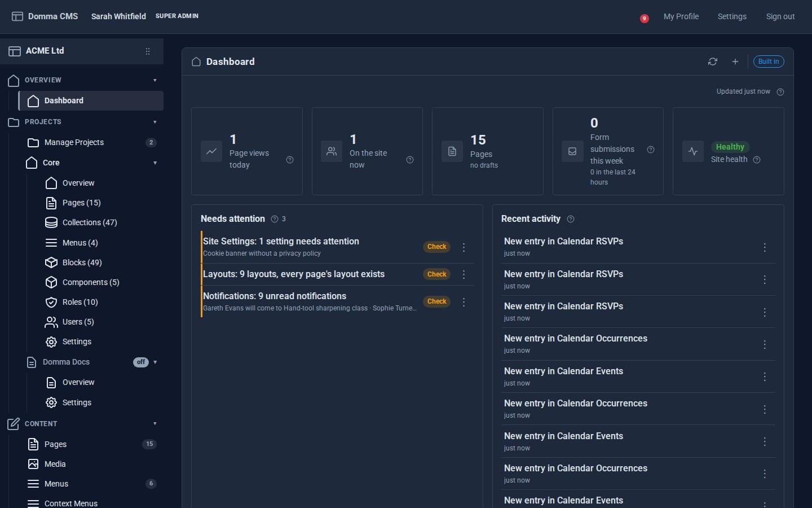Open Roles (10) under Core

click(x=80, y=302)
